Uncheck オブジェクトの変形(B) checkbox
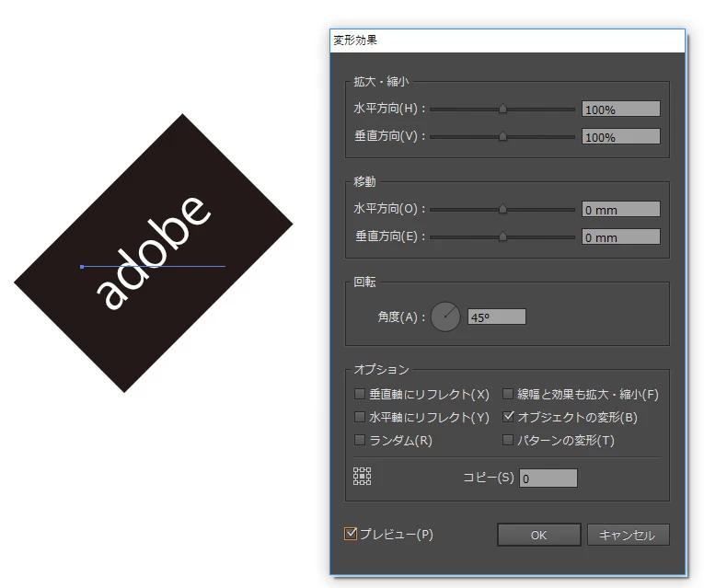The width and height of the screenshot is (704, 588). (x=508, y=417)
